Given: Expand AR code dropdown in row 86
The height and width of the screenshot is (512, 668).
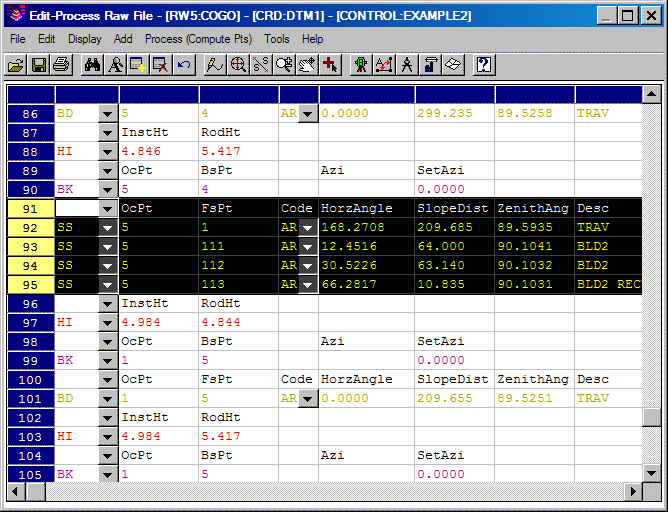Looking at the screenshot, I should pyautogui.click(x=308, y=114).
